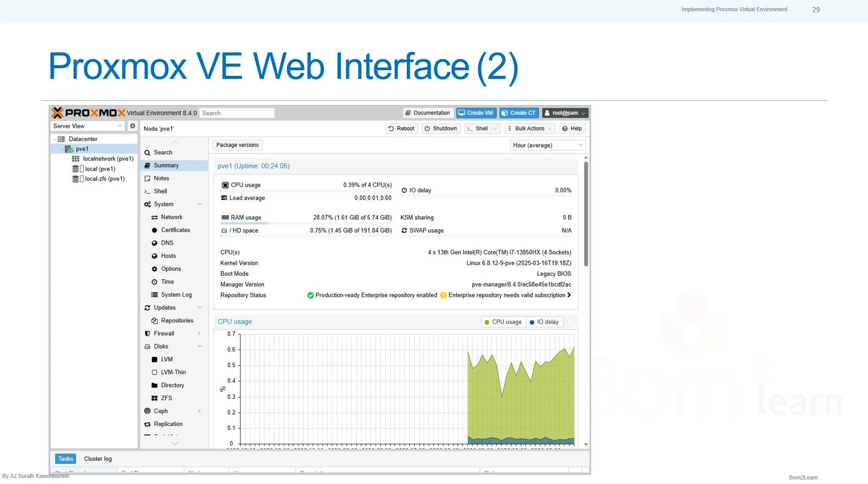Click the pve1 node icon in tree
The height and width of the screenshot is (484, 868).
(69, 149)
